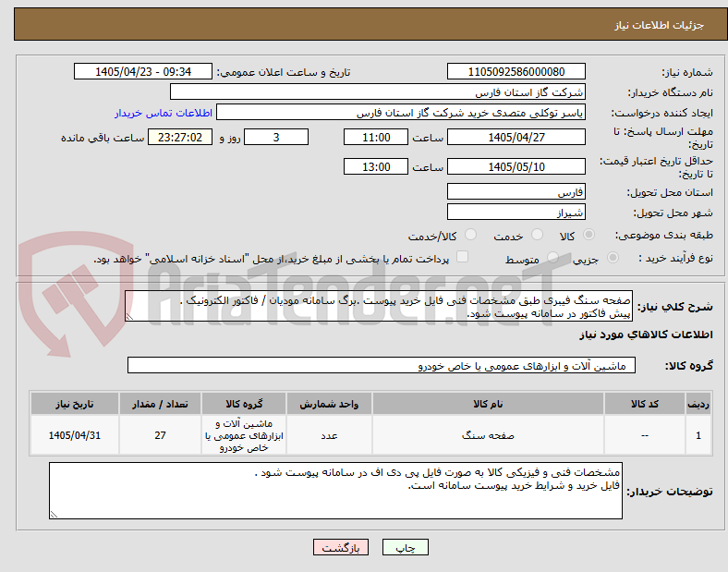Viewport: 728px width, 572px height.
Task: Click the unit cell عدد
Action: (329, 435)
